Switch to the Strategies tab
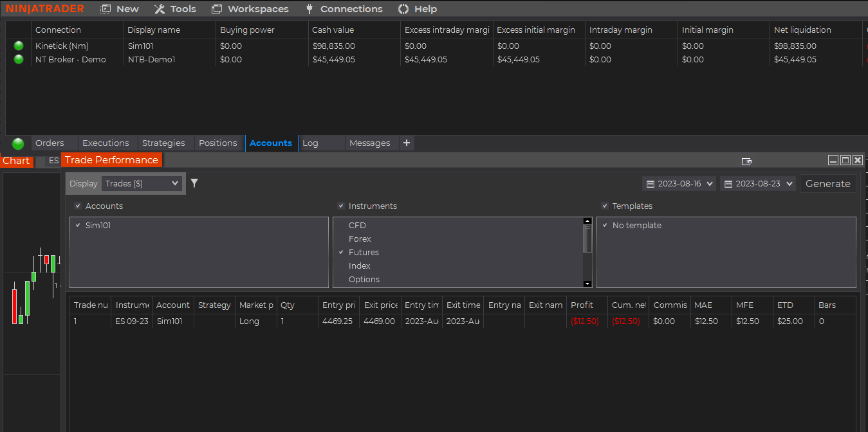The height and width of the screenshot is (432, 868). click(163, 143)
